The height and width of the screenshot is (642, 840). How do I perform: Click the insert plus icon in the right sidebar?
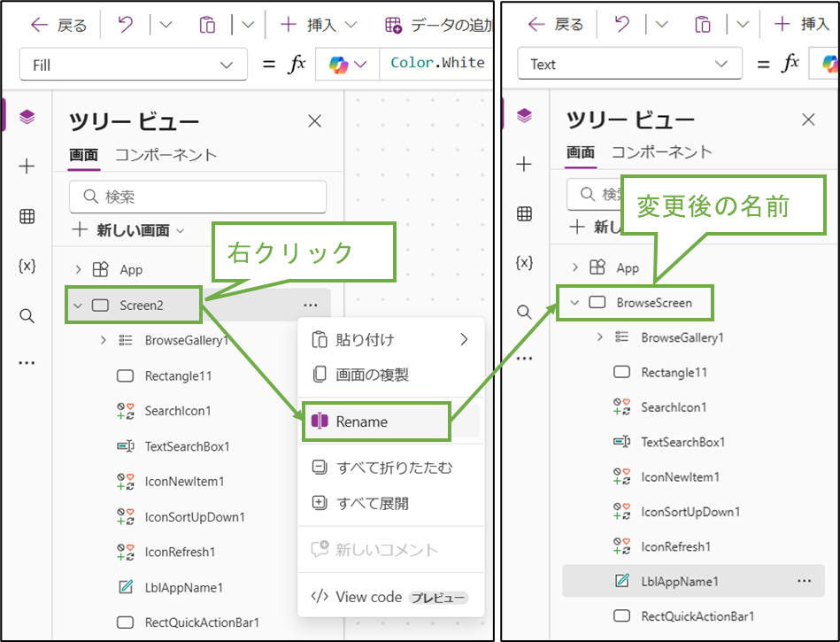[x=525, y=164]
